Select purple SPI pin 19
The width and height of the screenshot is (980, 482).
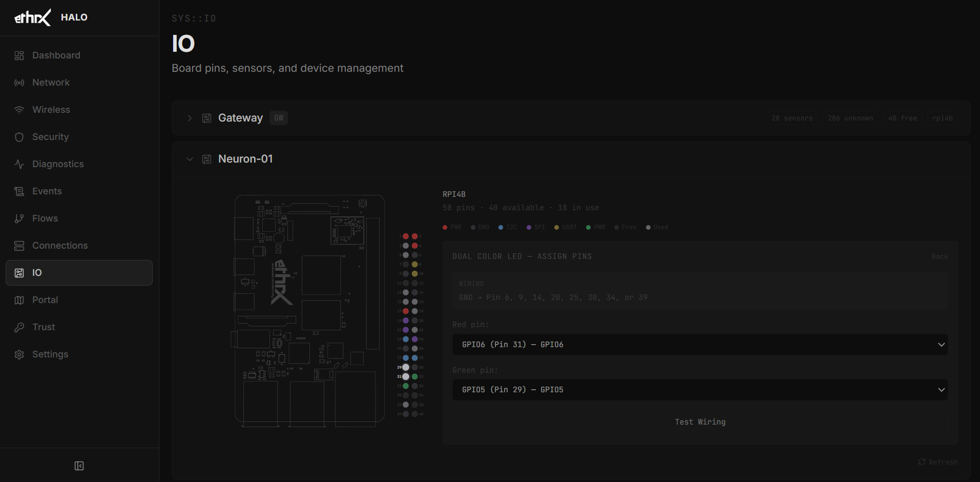pos(406,320)
